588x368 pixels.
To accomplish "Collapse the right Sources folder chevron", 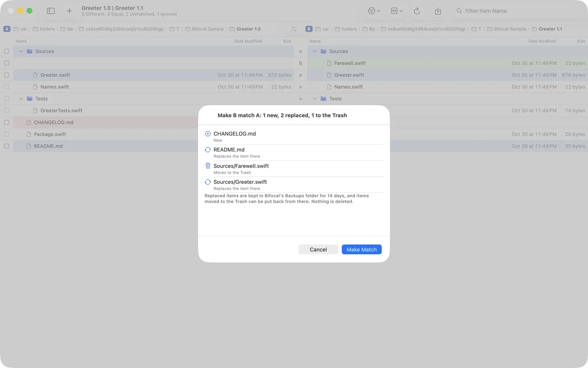I will pos(315,52).
